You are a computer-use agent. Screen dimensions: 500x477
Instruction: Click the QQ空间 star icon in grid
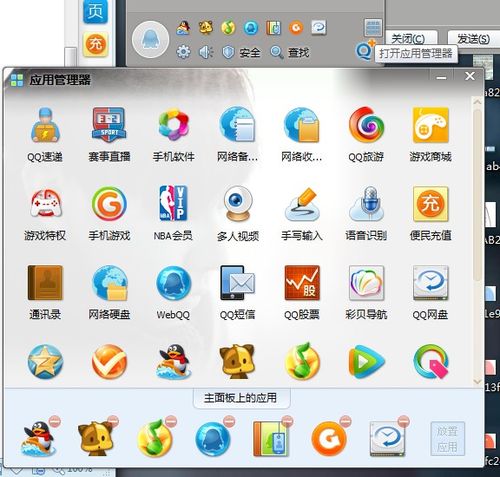[45, 362]
